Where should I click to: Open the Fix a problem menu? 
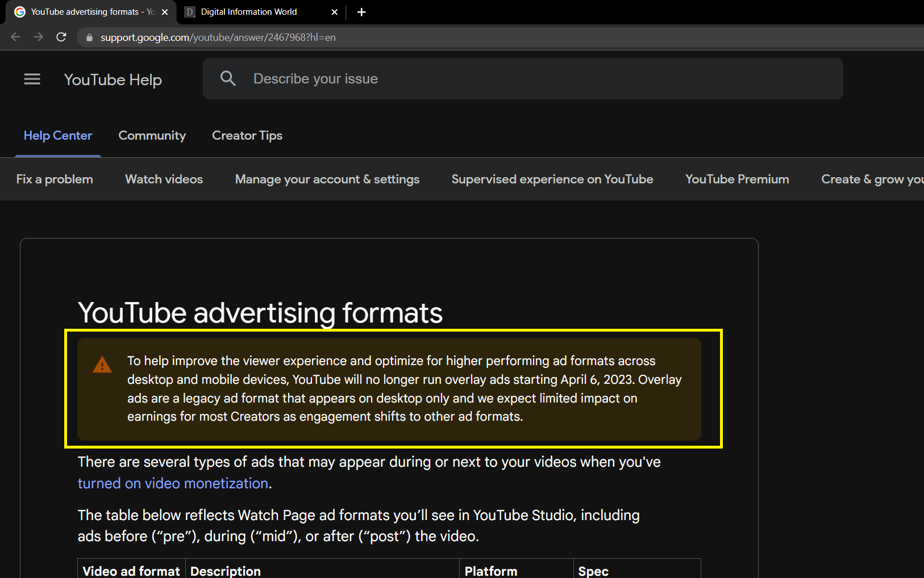tap(55, 179)
